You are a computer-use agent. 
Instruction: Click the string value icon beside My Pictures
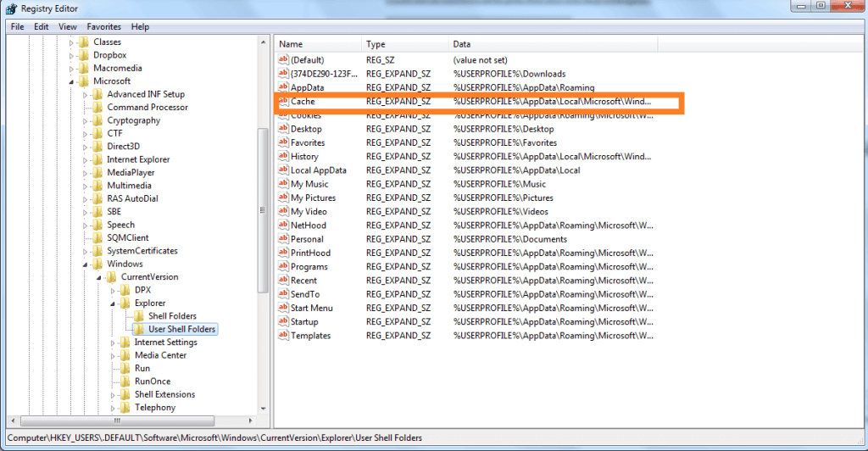click(283, 198)
